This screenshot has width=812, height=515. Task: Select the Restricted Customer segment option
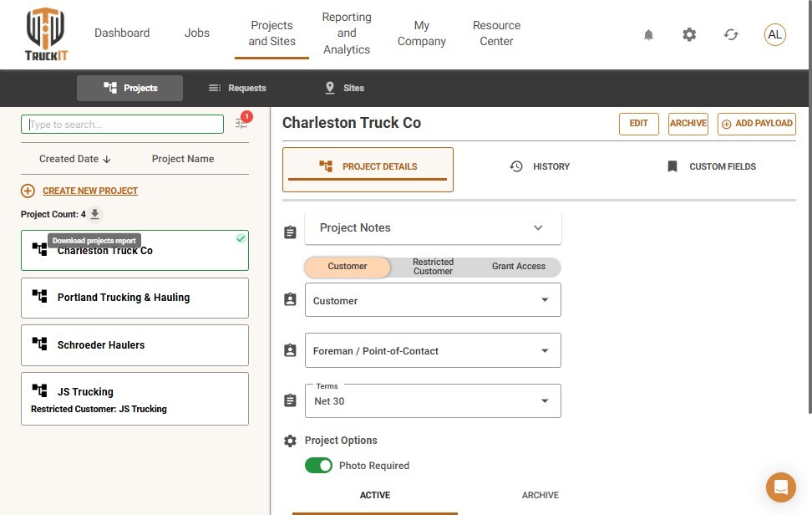pos(433,267)
